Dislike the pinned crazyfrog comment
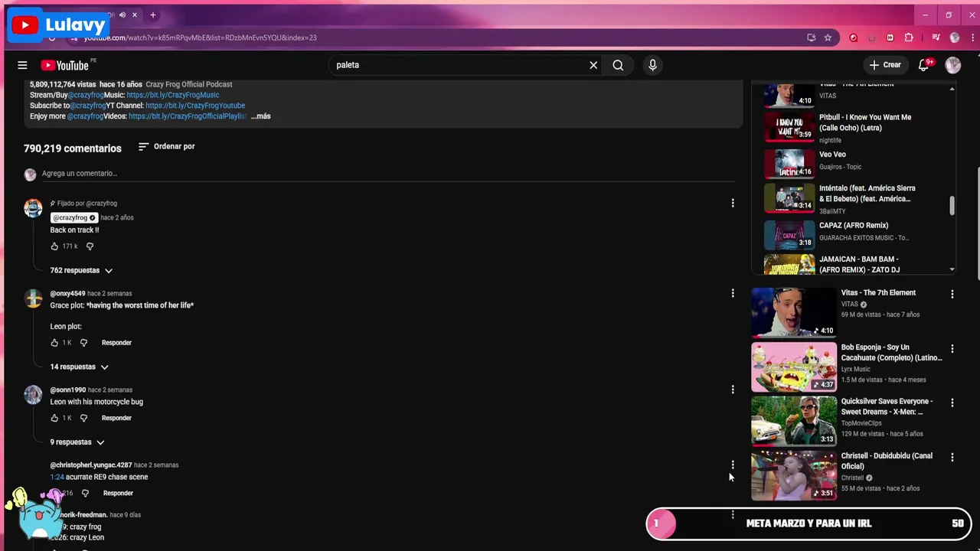 pos(90,246)
